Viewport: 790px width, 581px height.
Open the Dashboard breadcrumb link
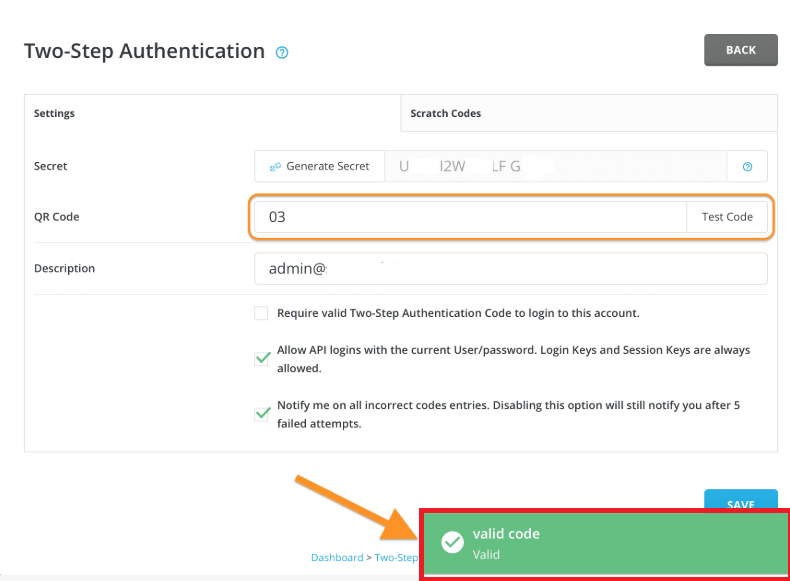pos(337,557)
